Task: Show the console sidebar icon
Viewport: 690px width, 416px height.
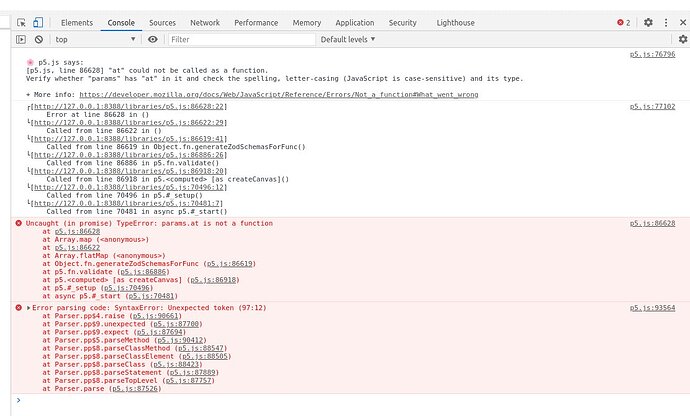Action: coord(21,39)
